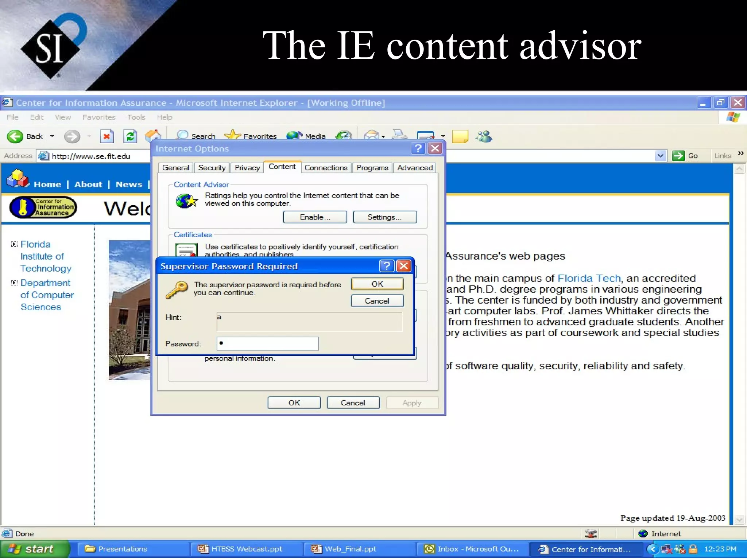Switch to the Programs tab

pos(372,168)
